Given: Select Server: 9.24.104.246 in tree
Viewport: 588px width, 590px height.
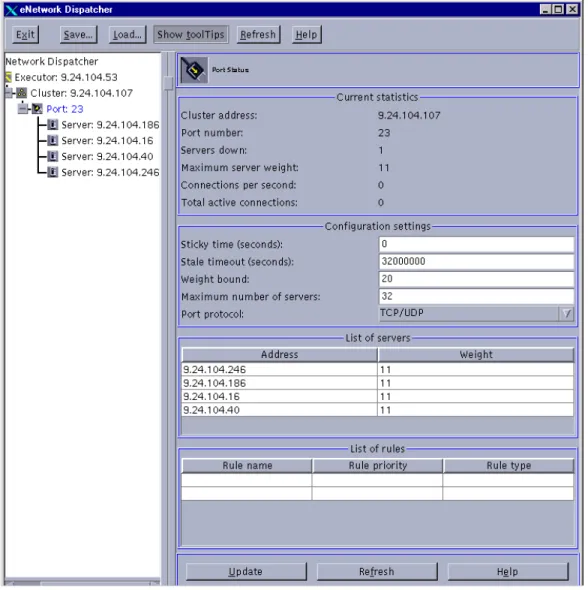Looking at the screenshot, I should 110,172.
